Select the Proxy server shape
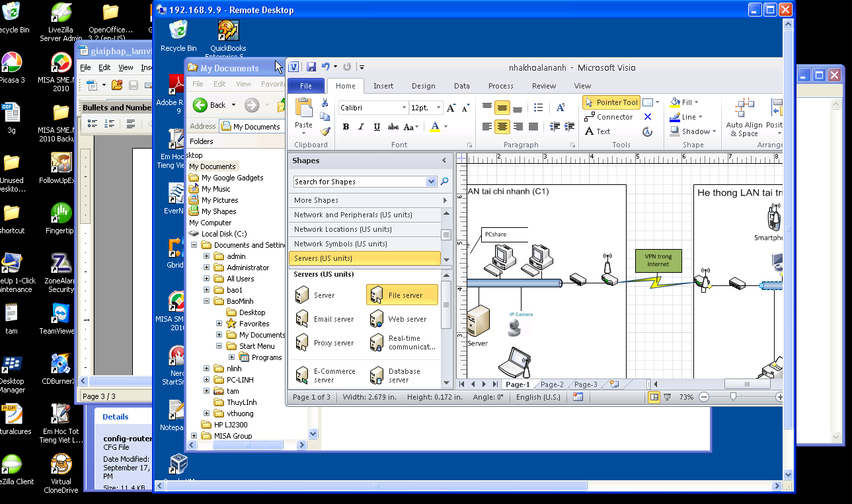Image resolution: width=852 pixels, height=504 pixels. point(325,343)
